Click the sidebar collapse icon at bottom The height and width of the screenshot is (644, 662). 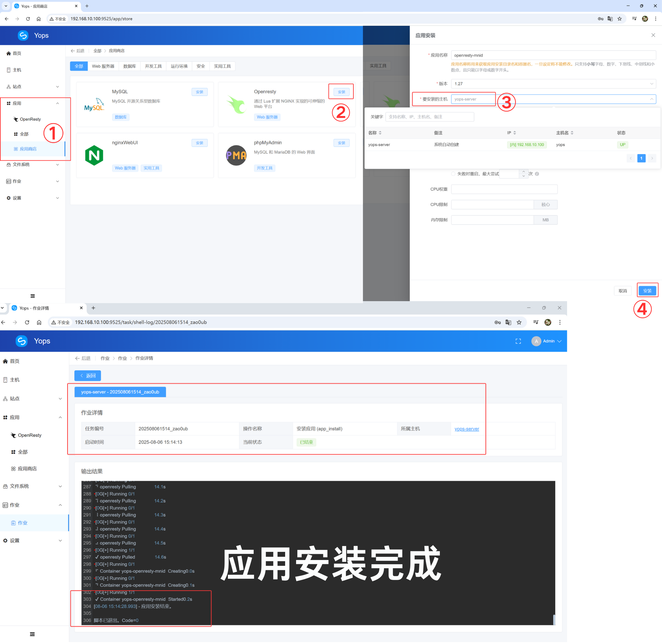click(32, 296)
